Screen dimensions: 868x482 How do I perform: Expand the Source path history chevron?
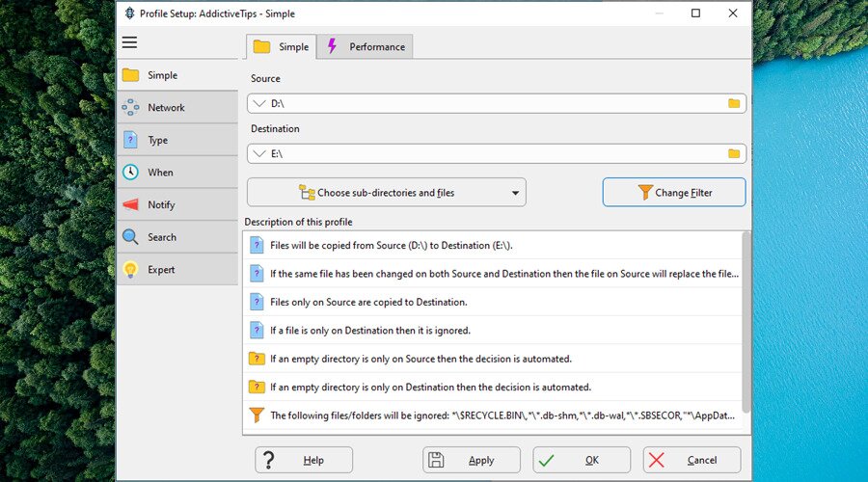[x=259, y=103]
